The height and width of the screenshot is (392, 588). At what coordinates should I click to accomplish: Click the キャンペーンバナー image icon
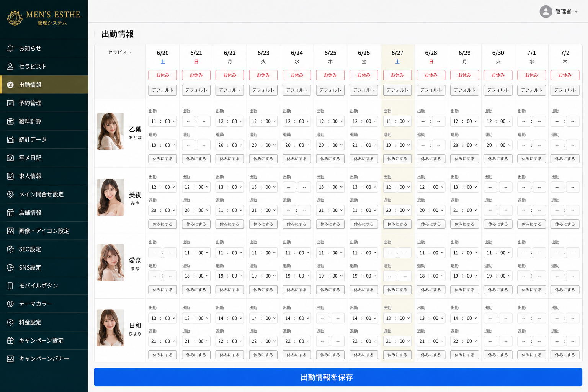pyautogui.click(x=10, y=359)
